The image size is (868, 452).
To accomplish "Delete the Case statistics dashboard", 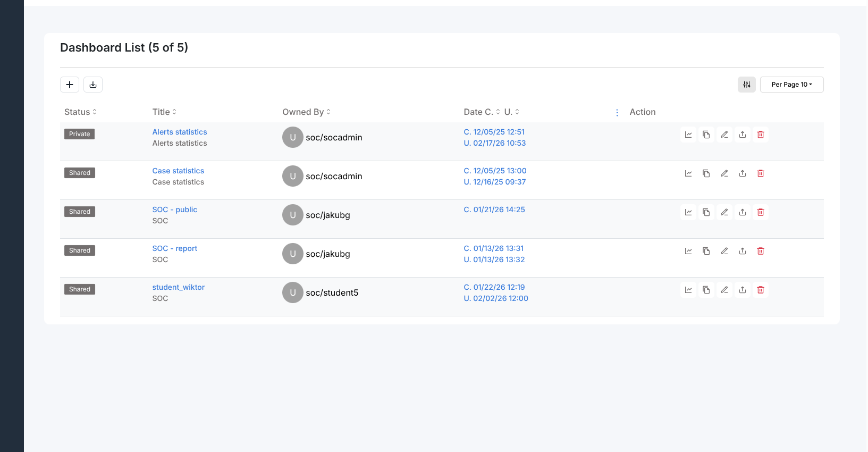I will (761, 173).
